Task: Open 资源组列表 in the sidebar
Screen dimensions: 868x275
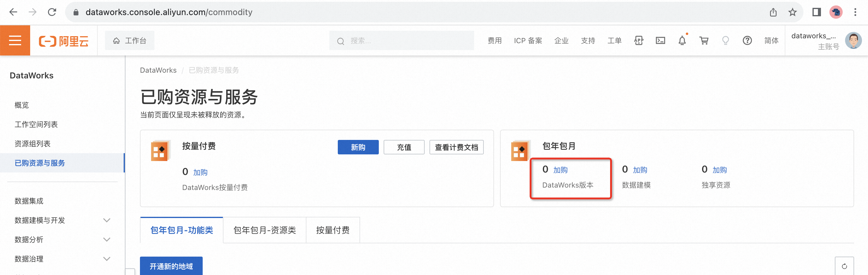Action: [x=32, y=144]
